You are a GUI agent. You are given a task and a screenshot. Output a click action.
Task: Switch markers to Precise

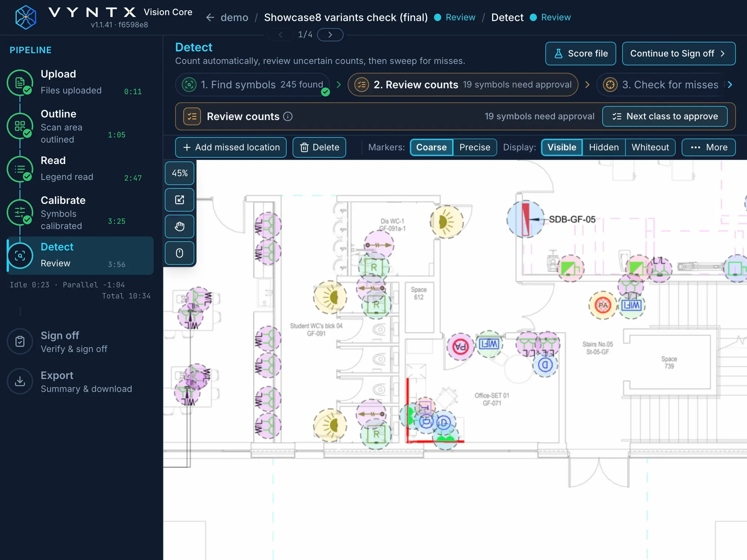tap(475, 147)
